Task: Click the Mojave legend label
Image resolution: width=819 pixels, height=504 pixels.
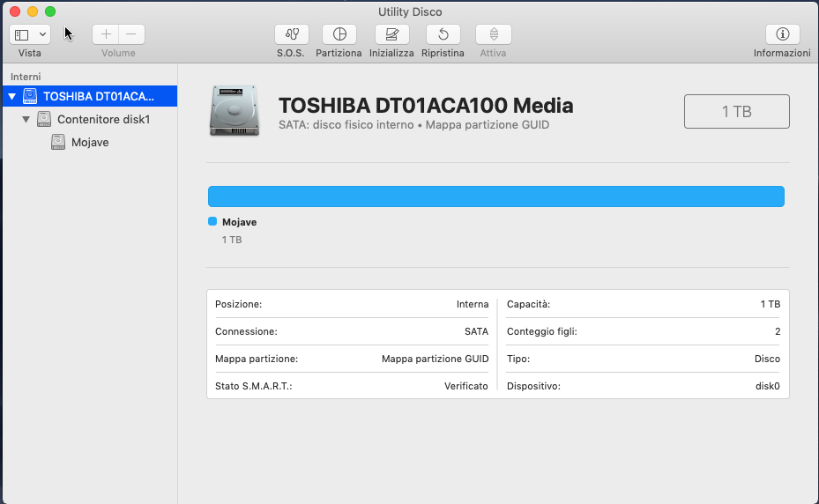Action: [239, 222]
